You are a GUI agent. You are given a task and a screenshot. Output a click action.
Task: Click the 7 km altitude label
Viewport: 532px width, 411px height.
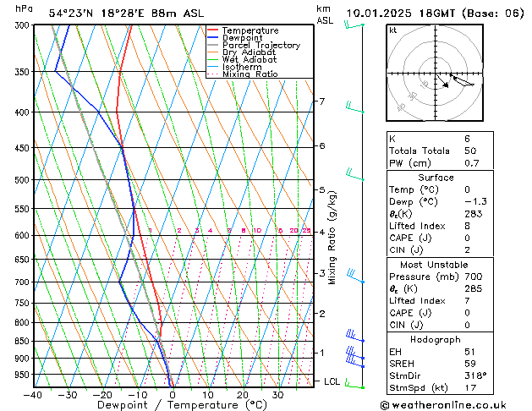322,101
